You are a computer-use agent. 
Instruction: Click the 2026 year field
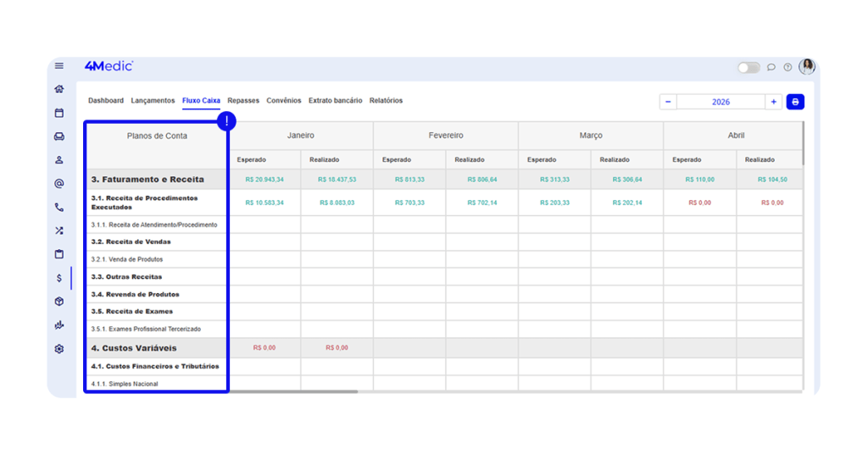click(721, 102)
